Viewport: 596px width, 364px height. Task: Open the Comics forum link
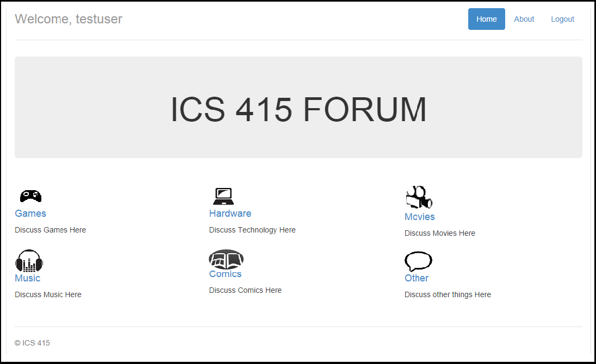pyautogui.click(x=225, y=274)
